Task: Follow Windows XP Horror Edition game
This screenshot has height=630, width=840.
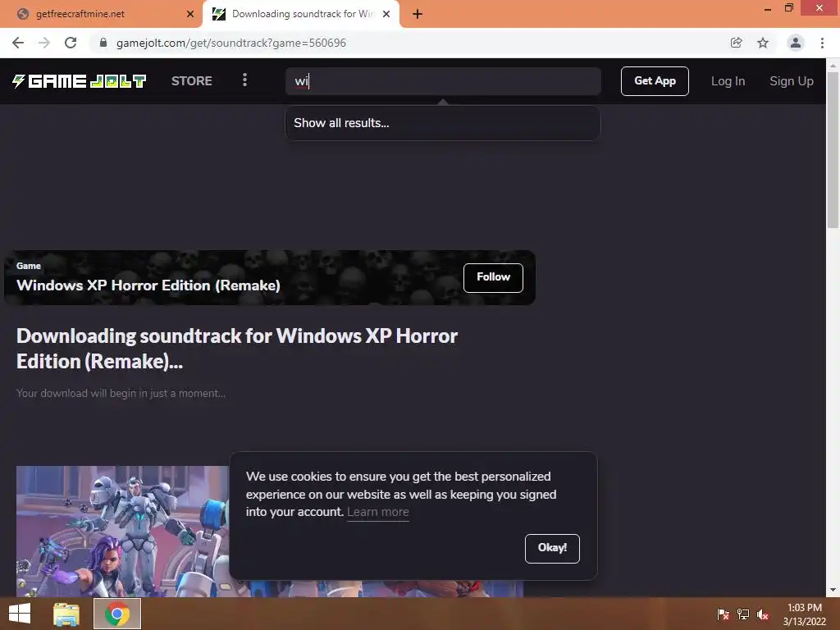Action: point(493,277)
